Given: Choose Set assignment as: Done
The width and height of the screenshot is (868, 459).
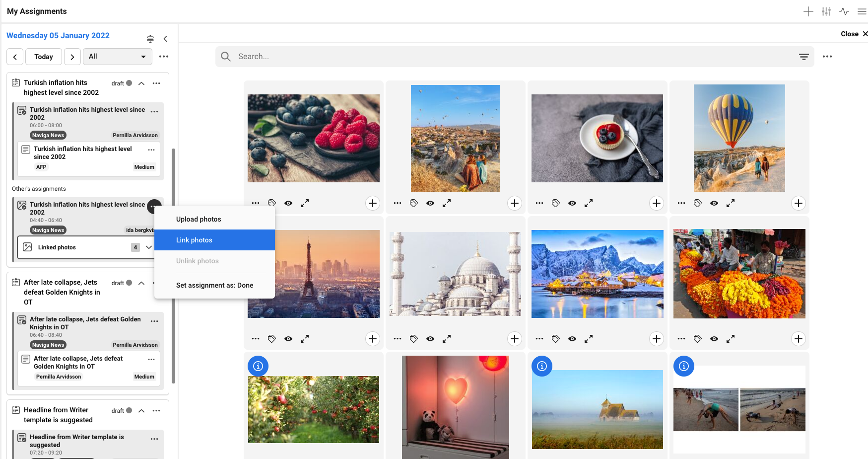Looking at the screenshot, I should [x=214, y=285].
